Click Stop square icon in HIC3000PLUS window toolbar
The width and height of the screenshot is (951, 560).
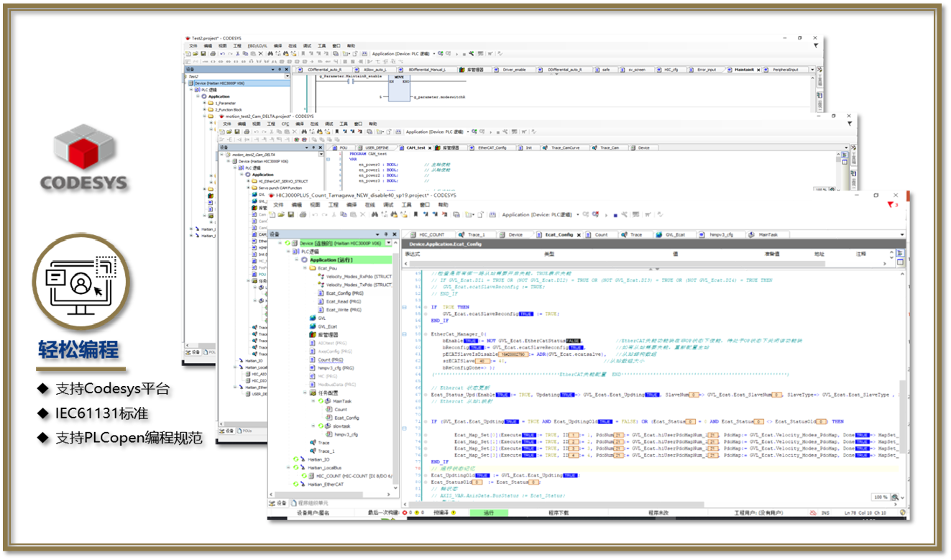615,215
